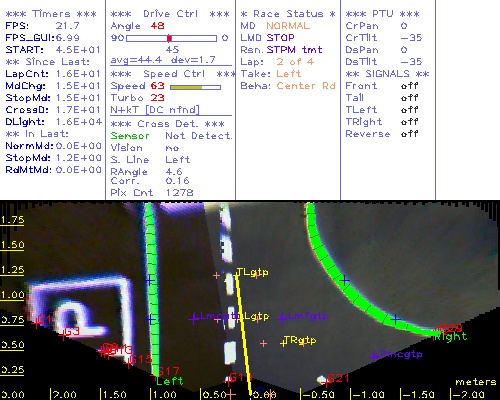Click the Race Status header
The image size is (500, 400).
click(288, 14)
